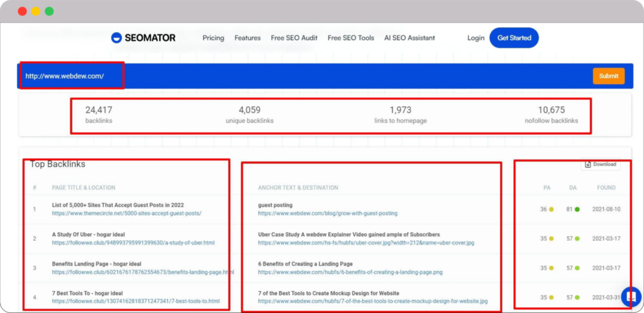Click the SEOMATOR logo
The image size is (644, 313).
(x=143, y=38)
